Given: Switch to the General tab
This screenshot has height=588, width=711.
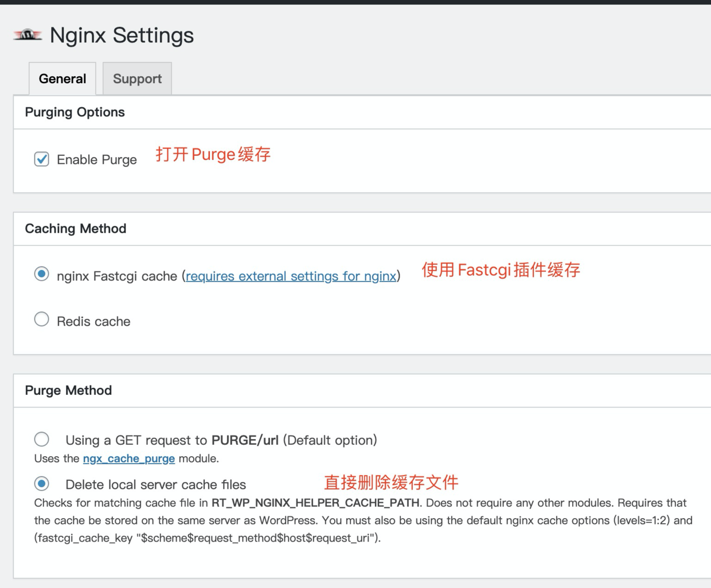Looking at the screenshot, I should pyautogui.click(x=62, y=79).
